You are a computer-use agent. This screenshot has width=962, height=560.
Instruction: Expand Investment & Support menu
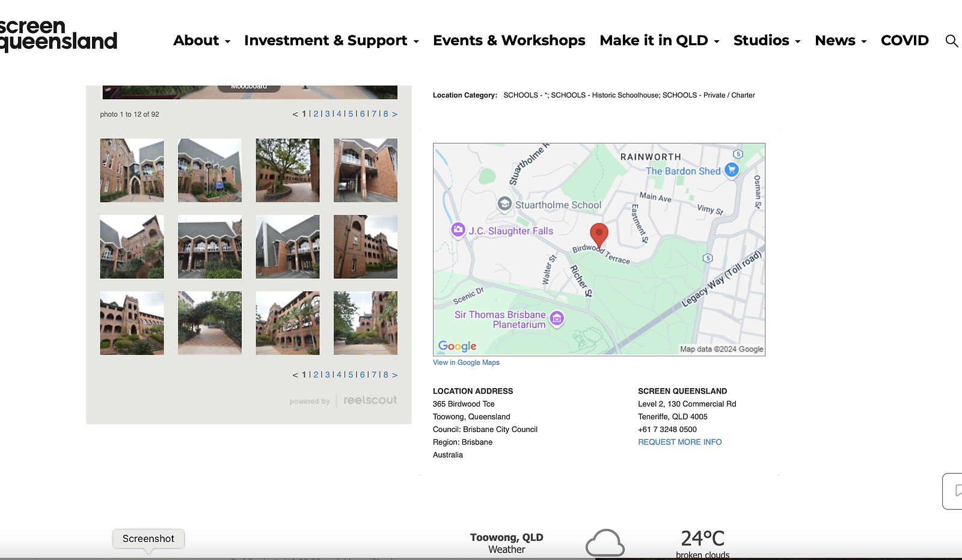point(331,40)
